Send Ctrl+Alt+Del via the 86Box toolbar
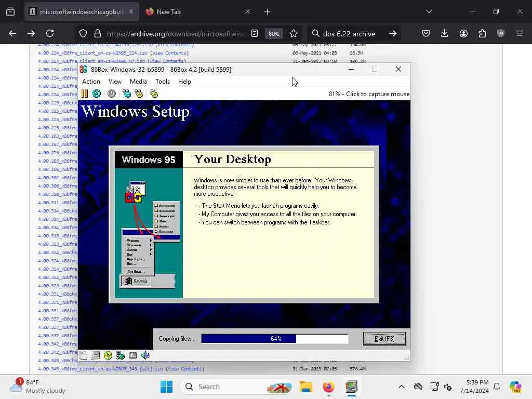Screen dimensions: 532x399 tap(127, 94)
